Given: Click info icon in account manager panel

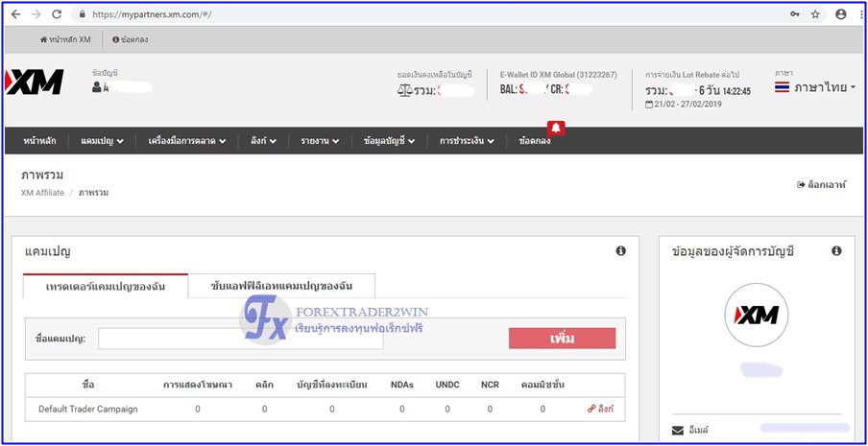Looking at the screenshot, I should [836, 251].
